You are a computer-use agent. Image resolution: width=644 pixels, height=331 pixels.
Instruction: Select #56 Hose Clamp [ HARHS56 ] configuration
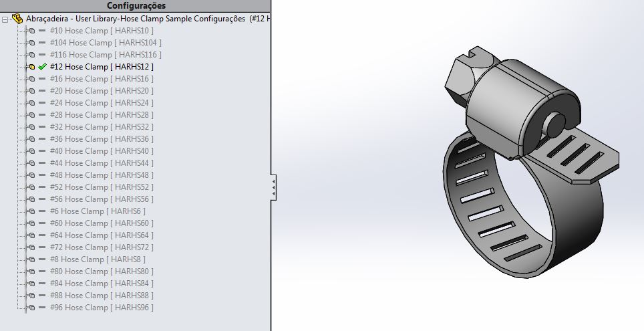(x=102, y=199)
